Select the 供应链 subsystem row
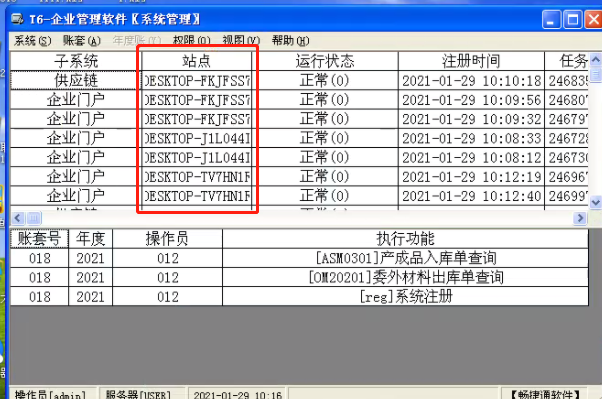 click(299, 80)
